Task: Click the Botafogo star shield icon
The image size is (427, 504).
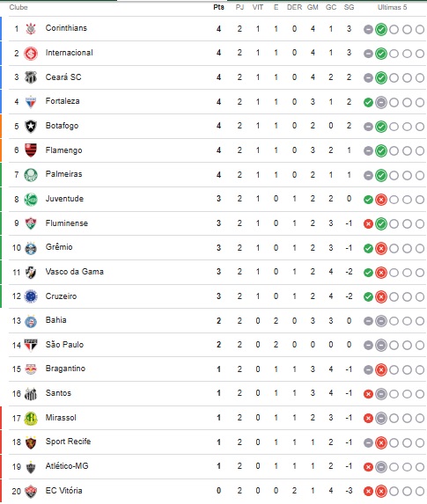Action: 31,126
